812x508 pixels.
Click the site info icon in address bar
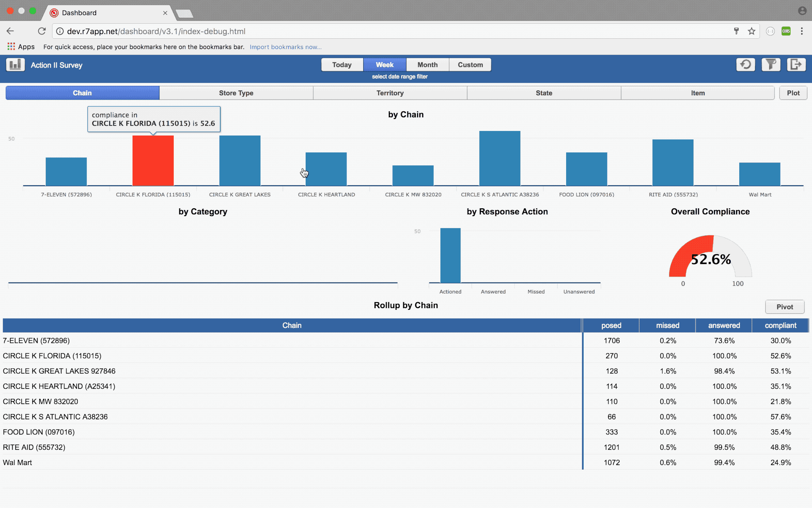60,31
